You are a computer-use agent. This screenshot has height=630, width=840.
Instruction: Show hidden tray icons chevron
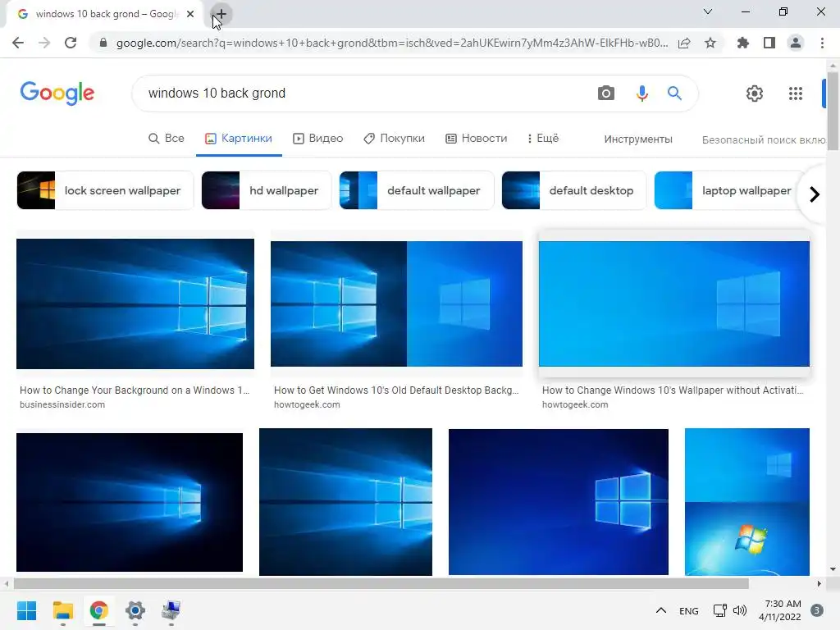(x=661, y=610)
